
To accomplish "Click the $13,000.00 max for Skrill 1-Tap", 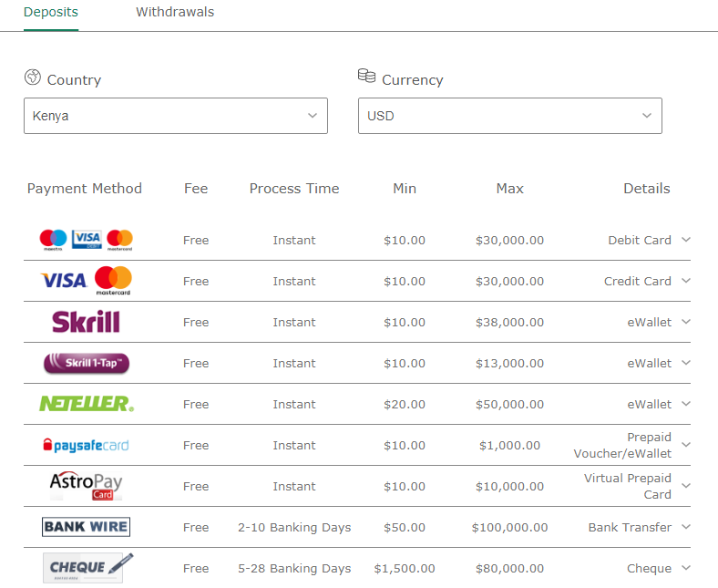I will point(509,363).
